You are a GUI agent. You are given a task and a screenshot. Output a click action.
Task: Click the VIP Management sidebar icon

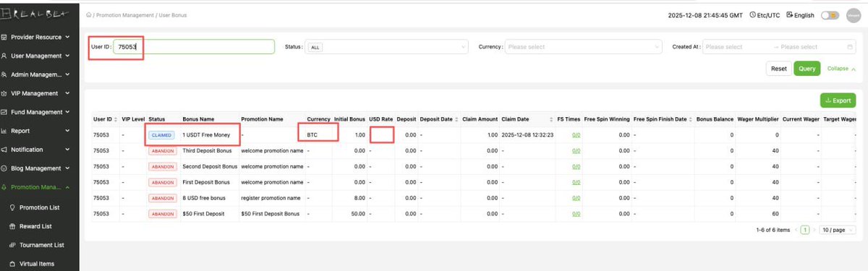(x=4, y=93)
